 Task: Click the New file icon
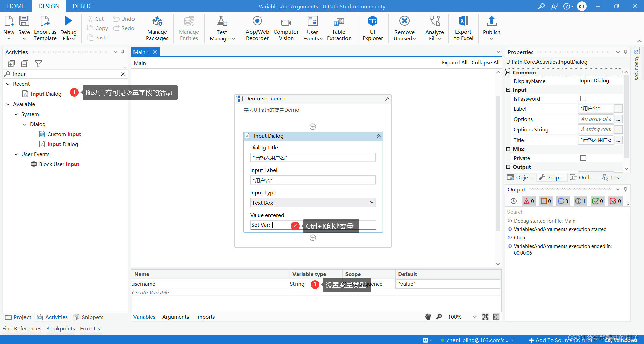[9, 21]
